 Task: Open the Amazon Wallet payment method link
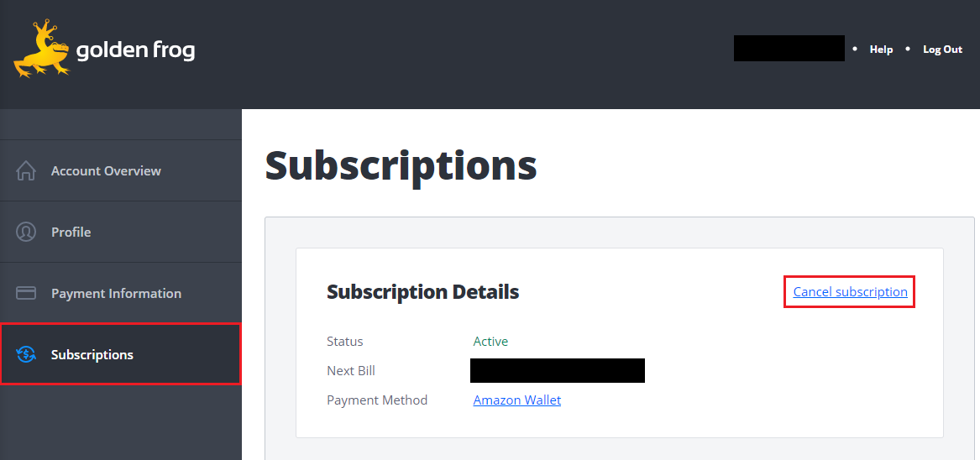coord(517,400)
